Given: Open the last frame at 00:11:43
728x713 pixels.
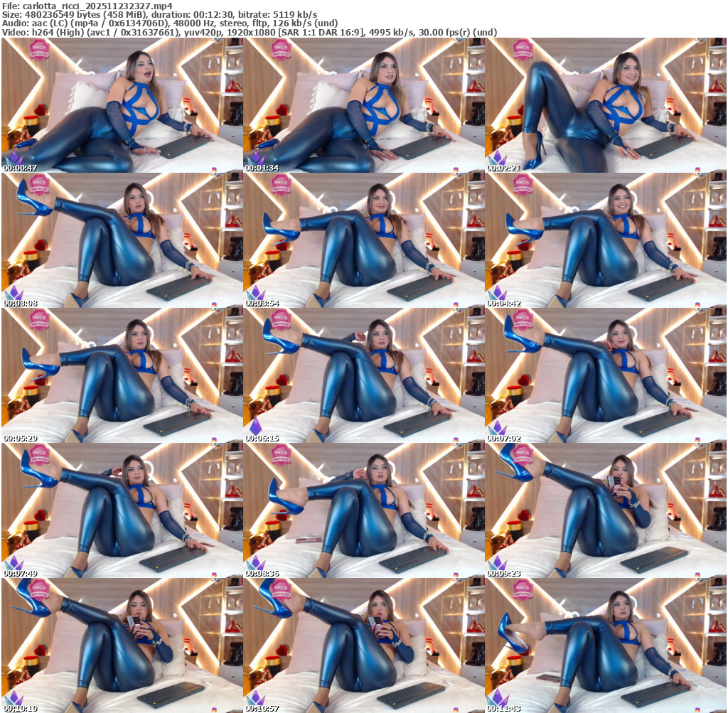Looking at the screenshot, I should (606, 645).
